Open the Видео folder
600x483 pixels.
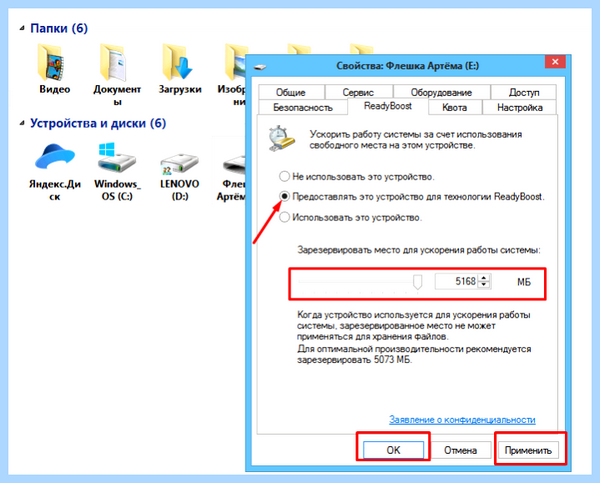click(54, 69)
